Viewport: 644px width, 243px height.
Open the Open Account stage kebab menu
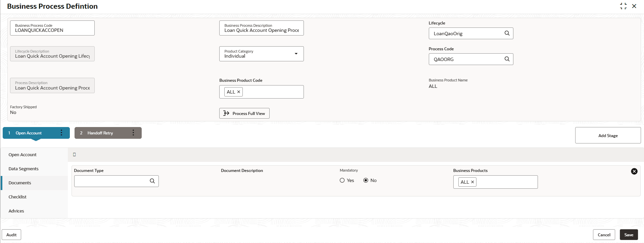coord(61,133)
